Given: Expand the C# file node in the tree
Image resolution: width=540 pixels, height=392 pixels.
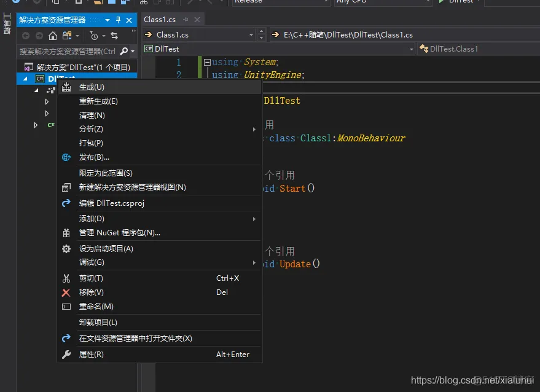Looking at the screenshot, I should (x=36, y=125).
